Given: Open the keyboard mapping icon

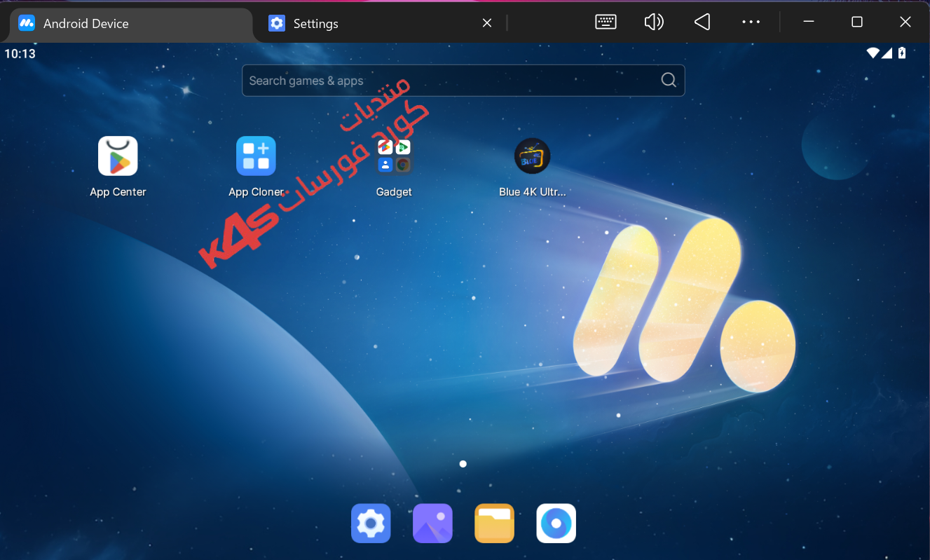Looking at the screenshot, I should click(606, 22).
